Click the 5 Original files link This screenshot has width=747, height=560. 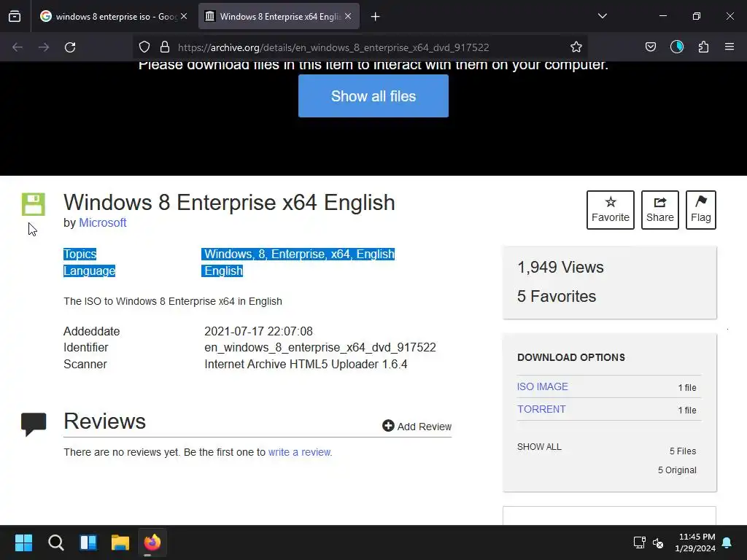(677, 470)
